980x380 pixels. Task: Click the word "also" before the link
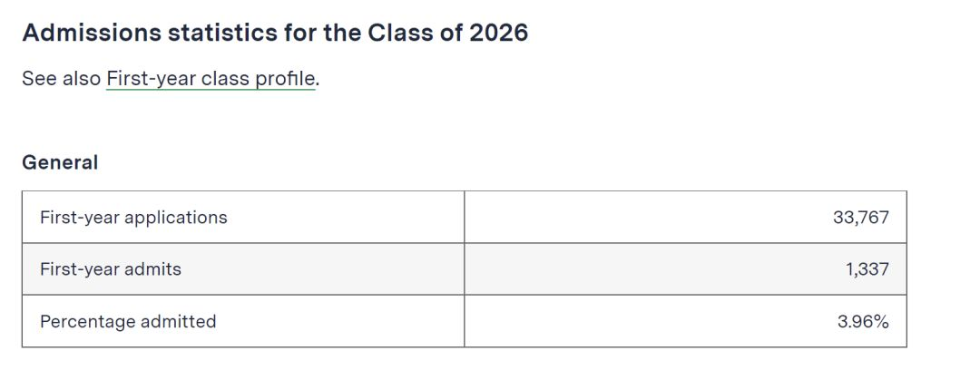tap(82, 80)
